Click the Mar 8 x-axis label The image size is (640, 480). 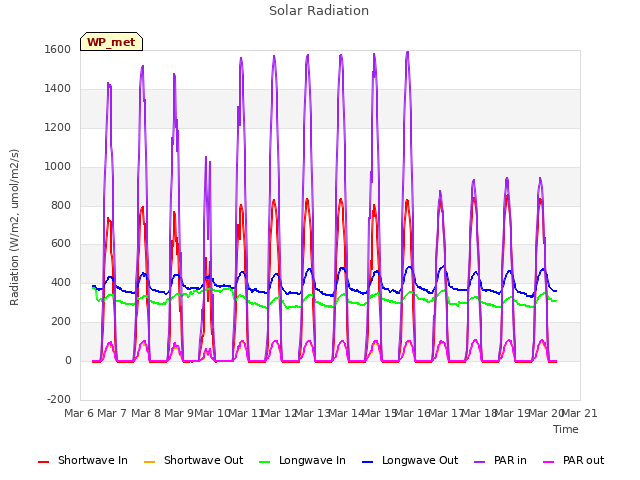146,413
